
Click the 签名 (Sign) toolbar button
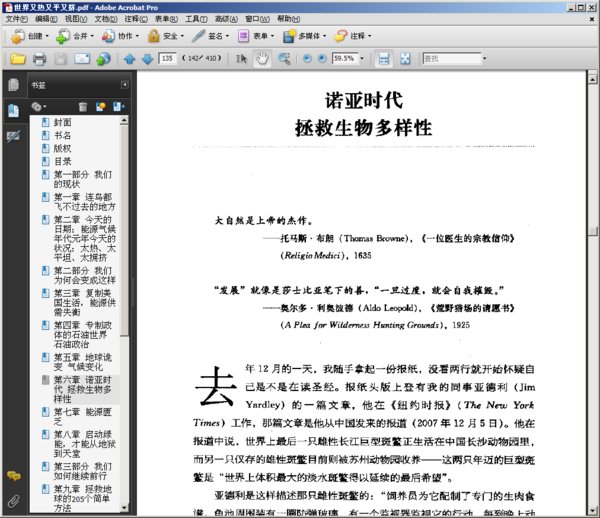pyautogui.click(x=210, y=35)
